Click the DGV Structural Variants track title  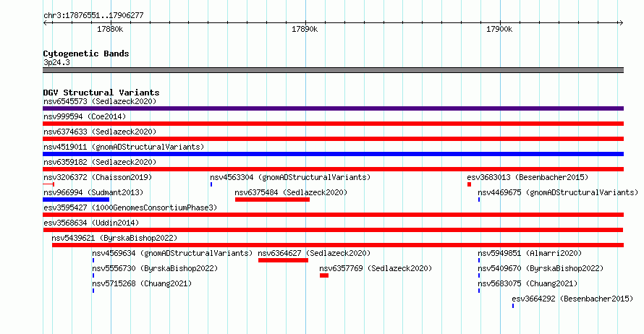101,93
